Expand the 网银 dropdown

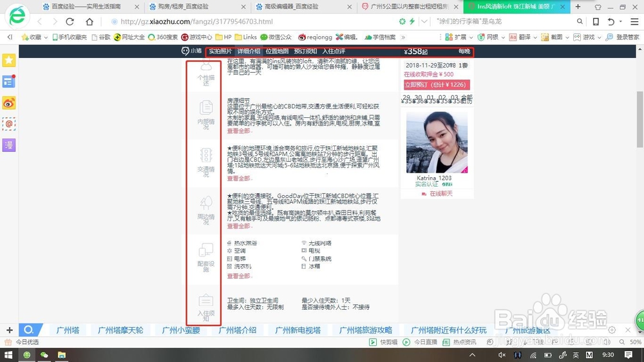[503, 37]
